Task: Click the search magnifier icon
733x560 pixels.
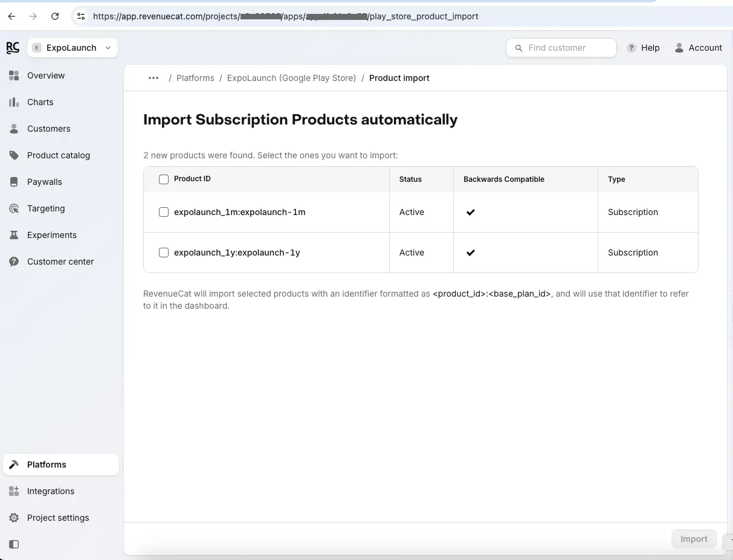Action: pyautogui.click(x=518, y=48)
